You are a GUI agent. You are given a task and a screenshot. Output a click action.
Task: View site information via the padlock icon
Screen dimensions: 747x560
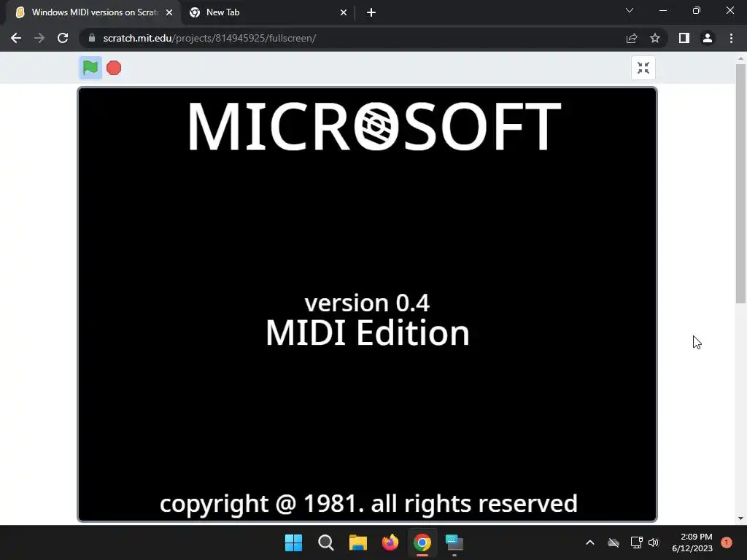point(92,38)
